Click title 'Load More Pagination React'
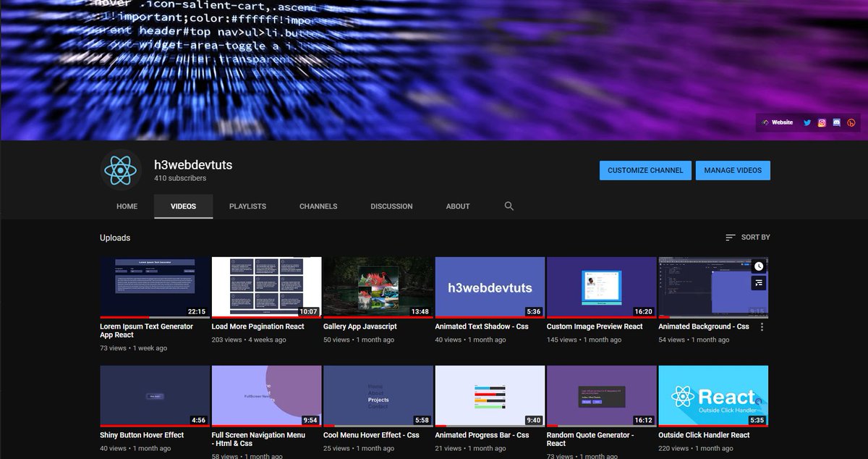Viewport: 868px width, 459px height. tap(258, 327)
